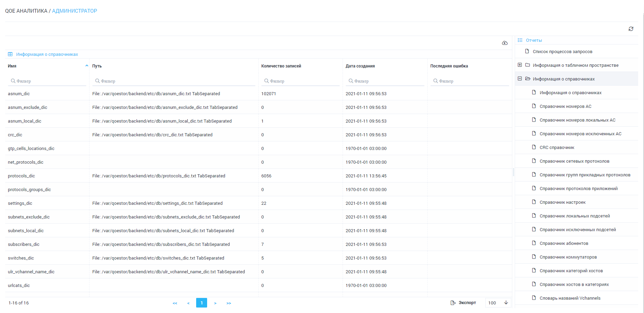Viewport: 644px width, 313px height.
Task: Open Справочник локальных подсетей
Action: [x=575, y=216]
